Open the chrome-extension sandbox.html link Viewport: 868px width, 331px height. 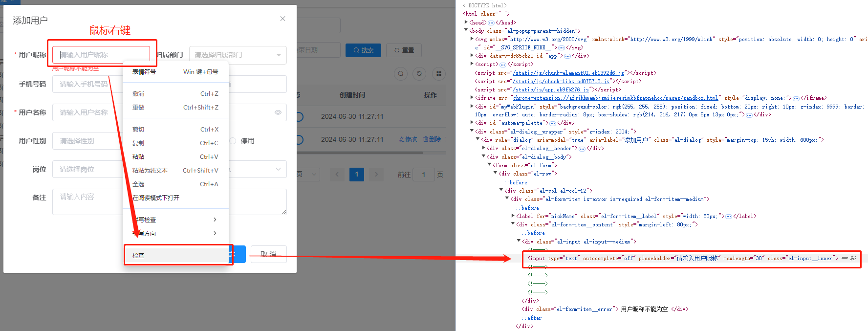tap(616, 98)
